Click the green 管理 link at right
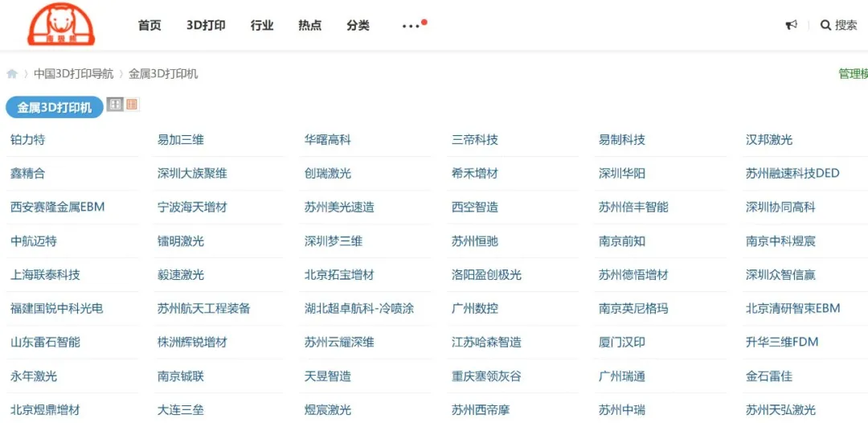This screenshot has height=423, width=868. (852, 74)
